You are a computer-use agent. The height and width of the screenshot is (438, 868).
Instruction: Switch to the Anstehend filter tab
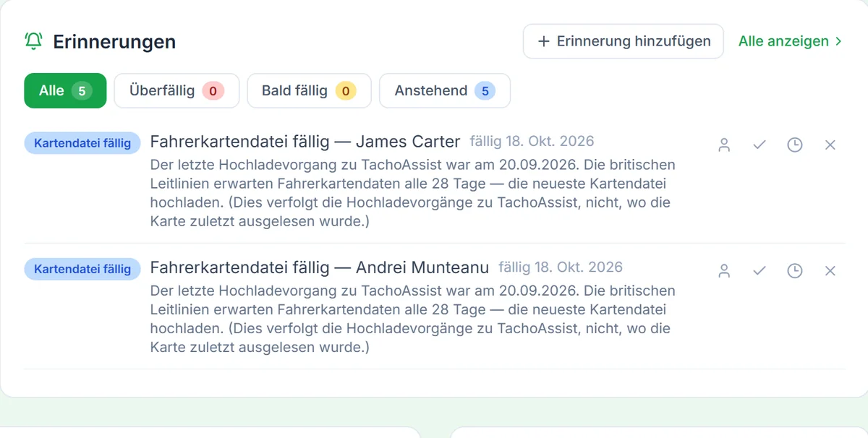(x=445, y=91)
